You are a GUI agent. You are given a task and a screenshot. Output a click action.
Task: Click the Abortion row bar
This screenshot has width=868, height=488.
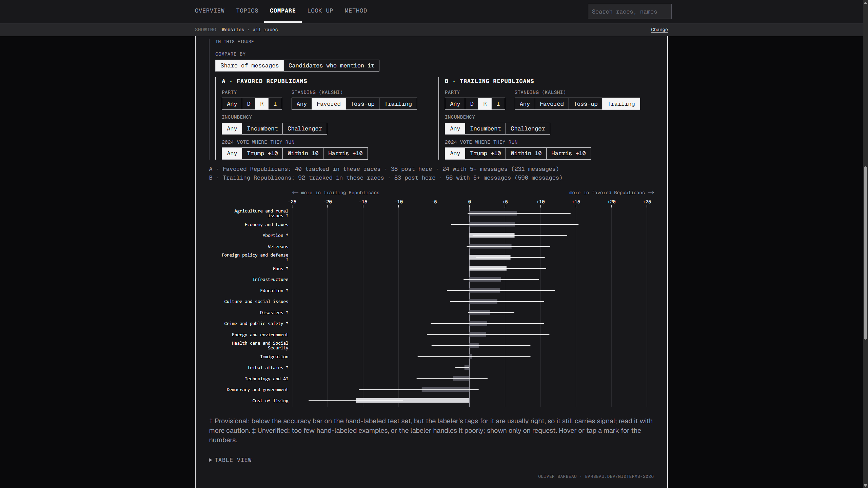click(492, 235)
